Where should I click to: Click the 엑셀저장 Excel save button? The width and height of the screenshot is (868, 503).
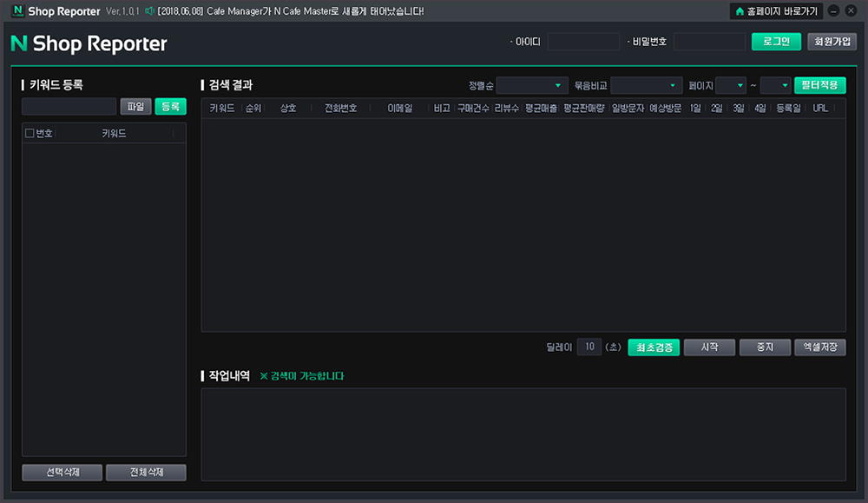820,347
